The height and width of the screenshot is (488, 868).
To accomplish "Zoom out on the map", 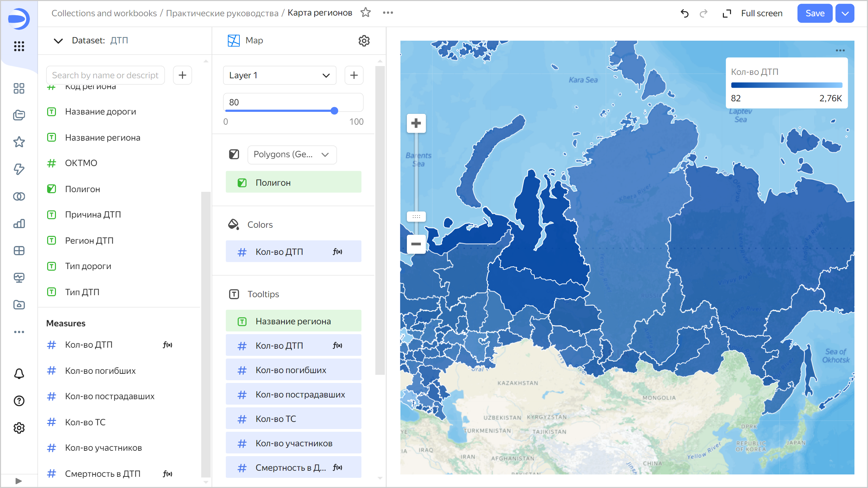I will pyautogui.click(x=416, y=244).
